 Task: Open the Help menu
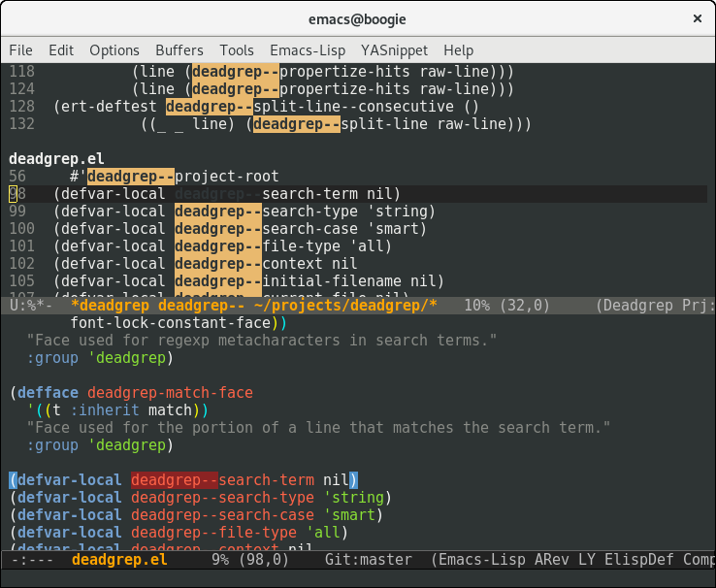(458, 49)
